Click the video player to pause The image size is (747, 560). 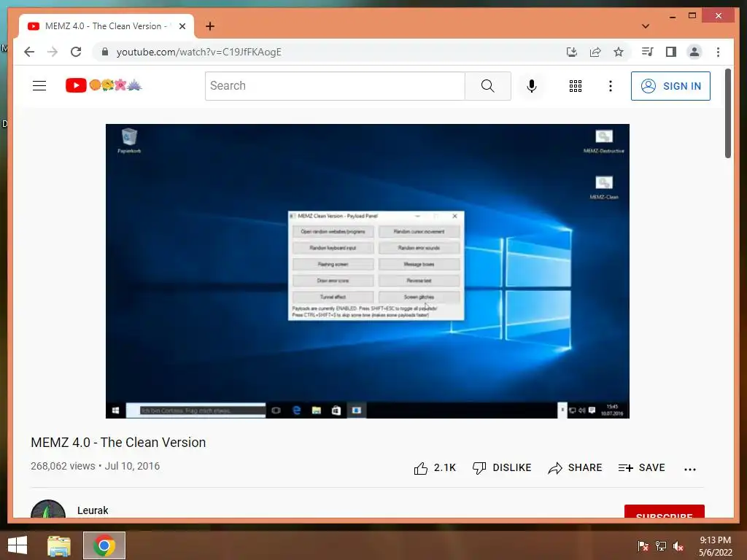coord(368,271)
